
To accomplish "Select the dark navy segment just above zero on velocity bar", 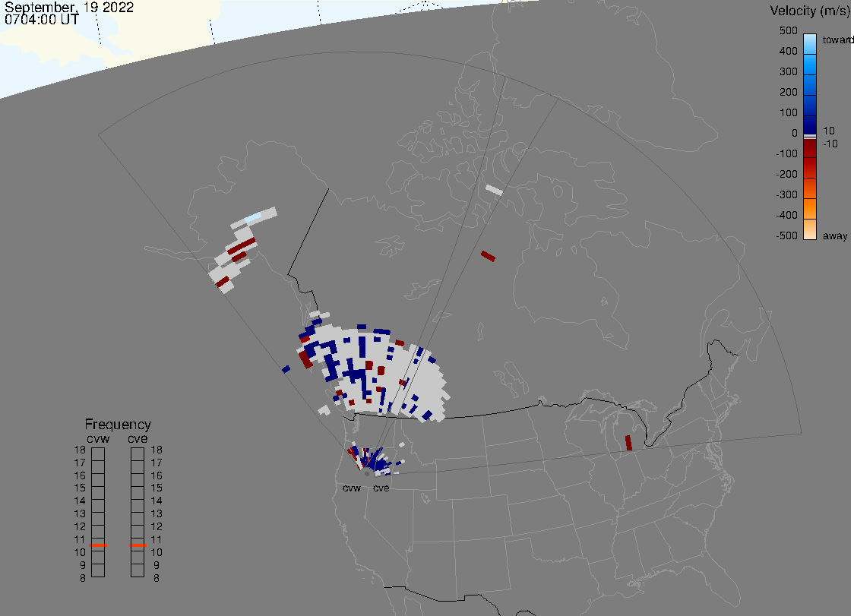I will (x=809, y=124).
